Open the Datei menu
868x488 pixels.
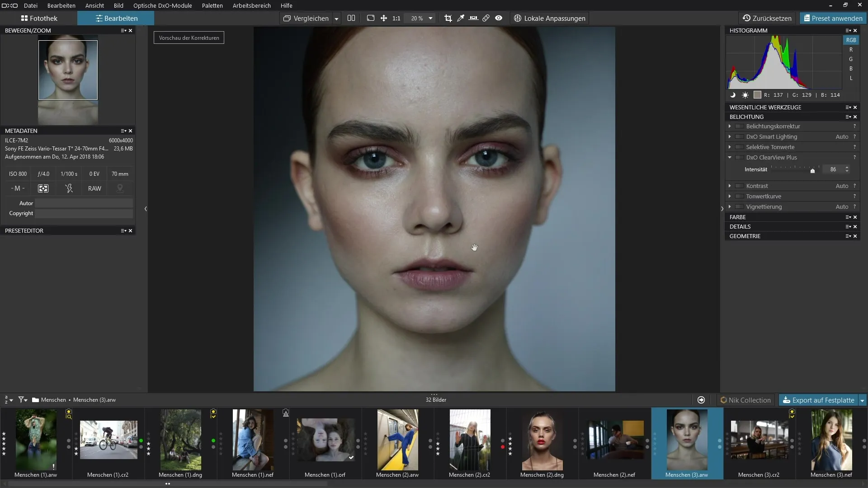click(31, 5)
